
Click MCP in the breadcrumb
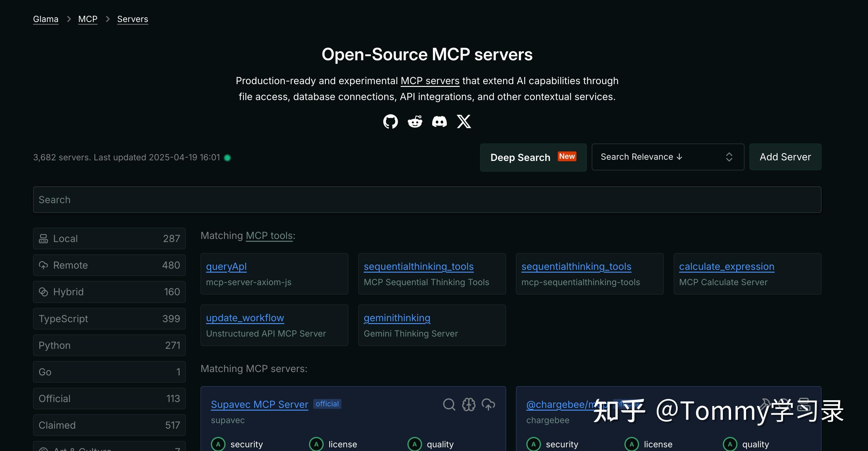tap(88, 19)
